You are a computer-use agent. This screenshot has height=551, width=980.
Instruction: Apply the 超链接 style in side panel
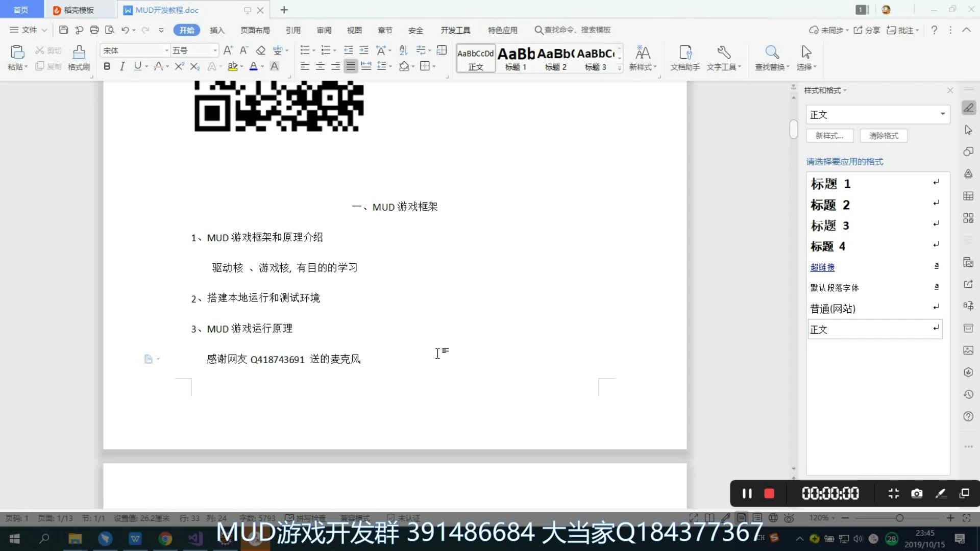pos(875,267)
